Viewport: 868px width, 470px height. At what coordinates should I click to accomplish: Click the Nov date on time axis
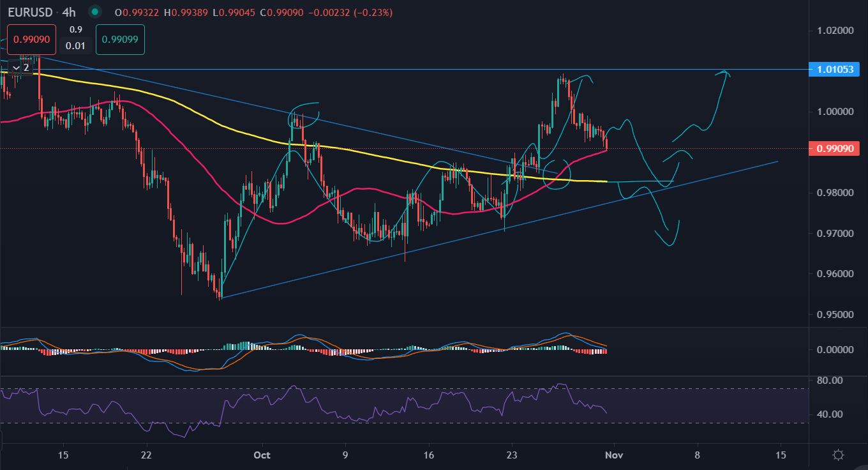point(614,455)
